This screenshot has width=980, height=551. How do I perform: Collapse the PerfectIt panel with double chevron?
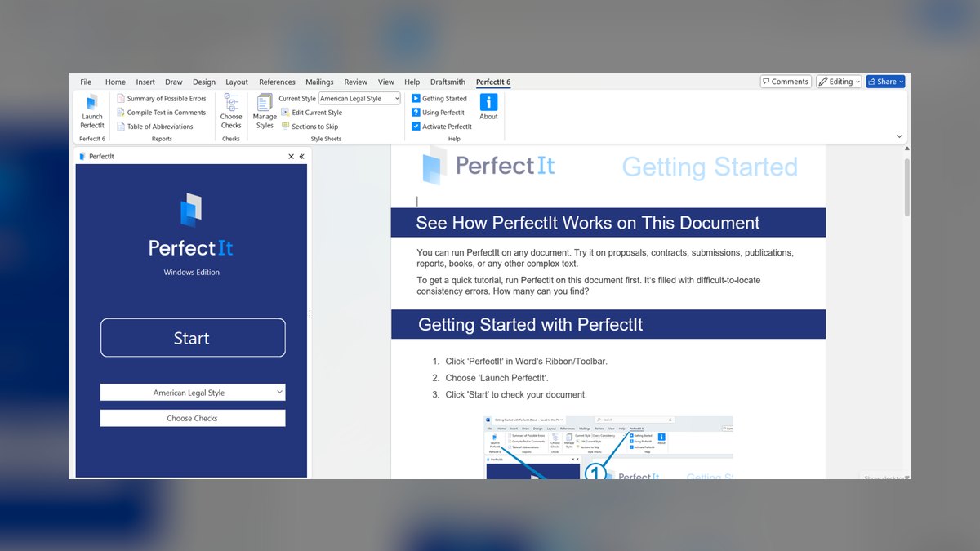coord(301,156)
